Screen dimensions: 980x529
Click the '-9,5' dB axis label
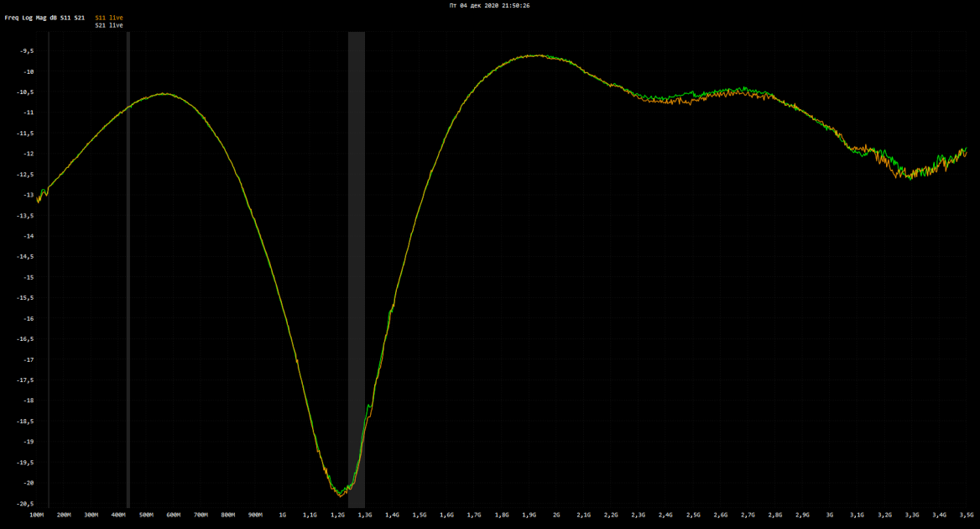point(26,51)
